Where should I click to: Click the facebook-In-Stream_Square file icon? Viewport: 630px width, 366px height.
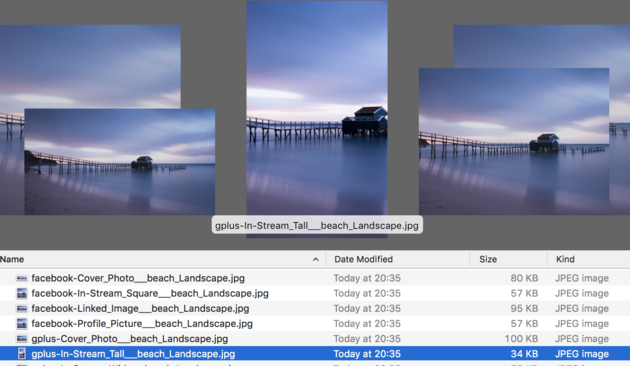[22, 293]
